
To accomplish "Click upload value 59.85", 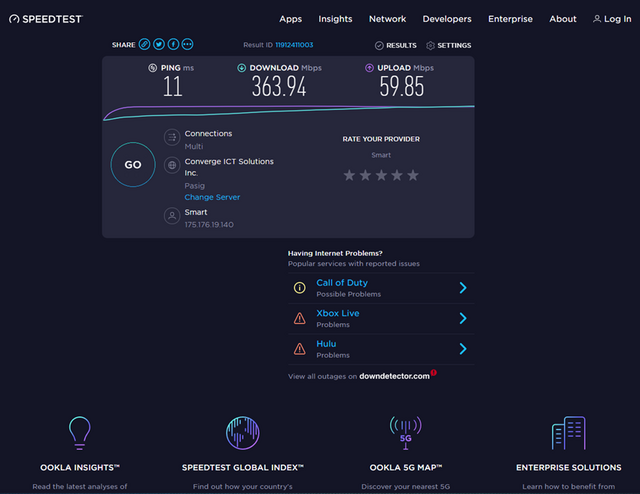I will pyautogui.click(x=402, y=87).
